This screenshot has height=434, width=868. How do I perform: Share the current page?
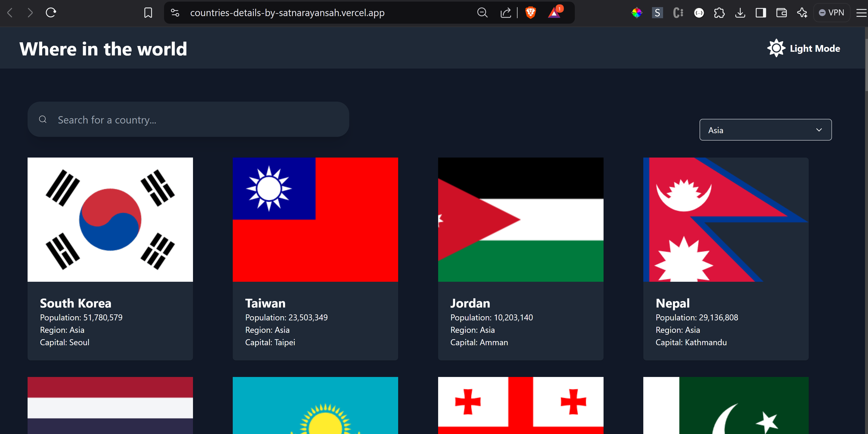pos(505,12)
